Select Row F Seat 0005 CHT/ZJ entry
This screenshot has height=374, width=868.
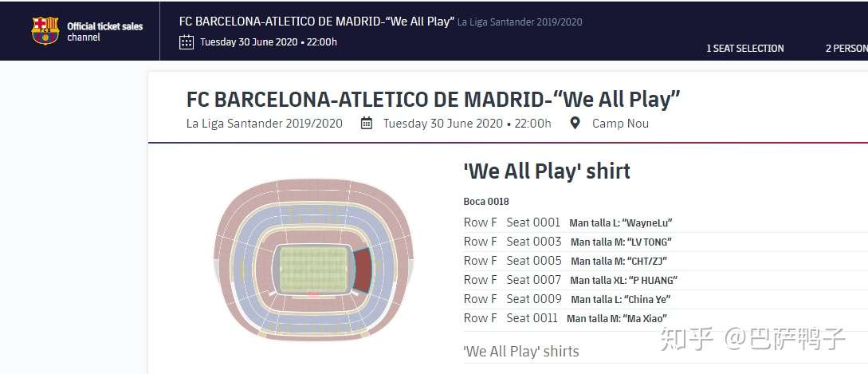point(666,261)
